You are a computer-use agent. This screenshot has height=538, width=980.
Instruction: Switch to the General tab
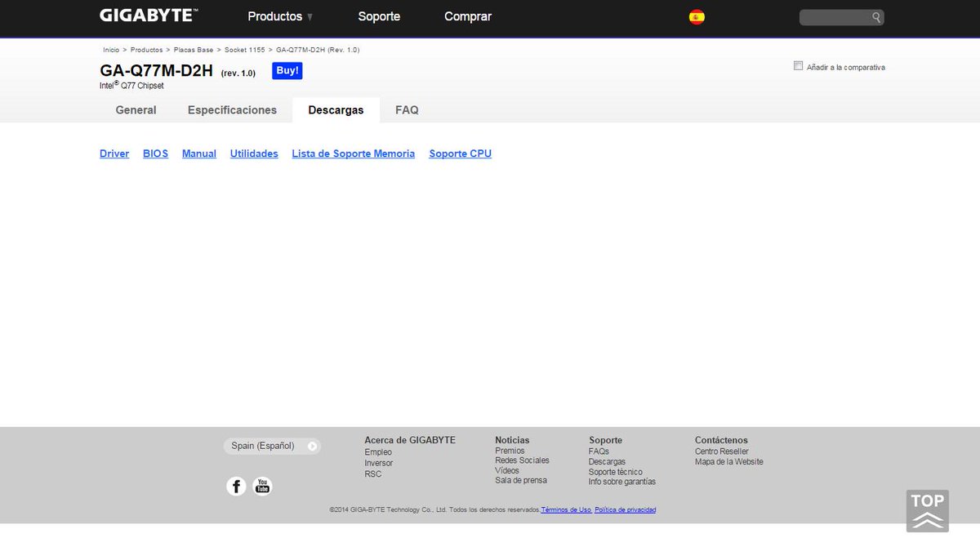click(x=136, y=110)
